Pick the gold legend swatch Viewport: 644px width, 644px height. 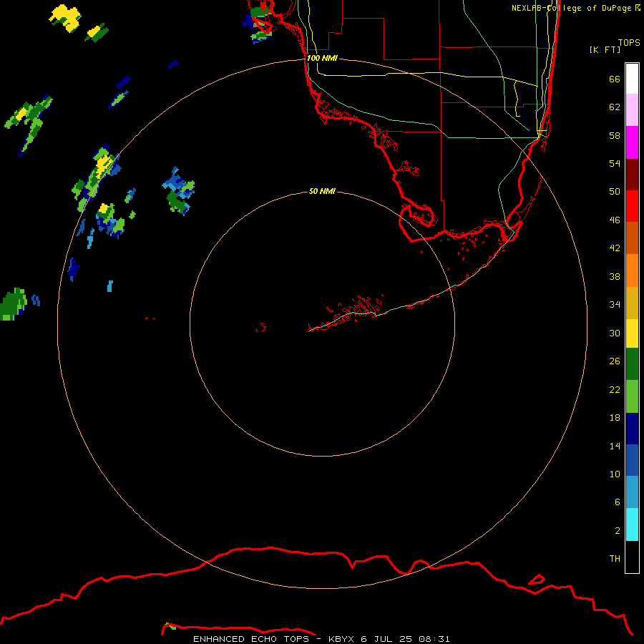(632, 303)
